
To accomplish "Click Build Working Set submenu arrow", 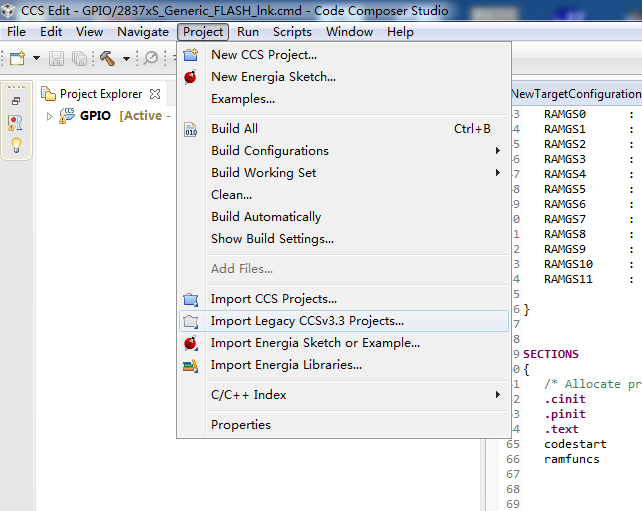I will (x=498, y=173).
